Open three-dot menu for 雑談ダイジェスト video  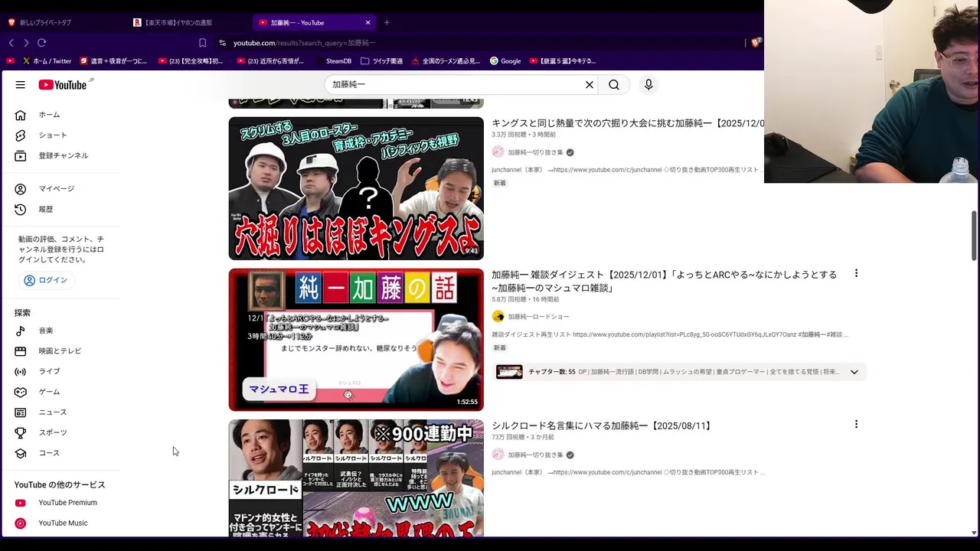[856, 273]
